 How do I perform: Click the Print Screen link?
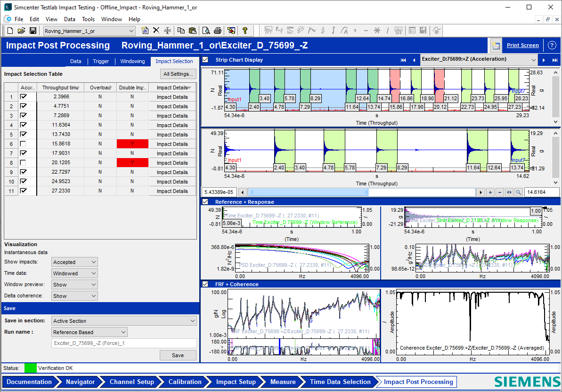coord(522,46)
